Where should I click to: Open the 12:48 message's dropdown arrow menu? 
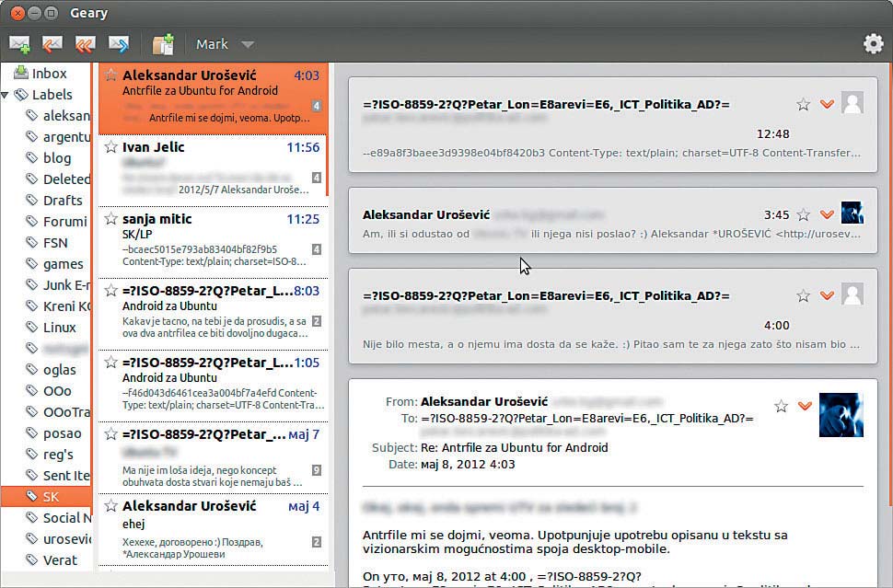point(827,104)
